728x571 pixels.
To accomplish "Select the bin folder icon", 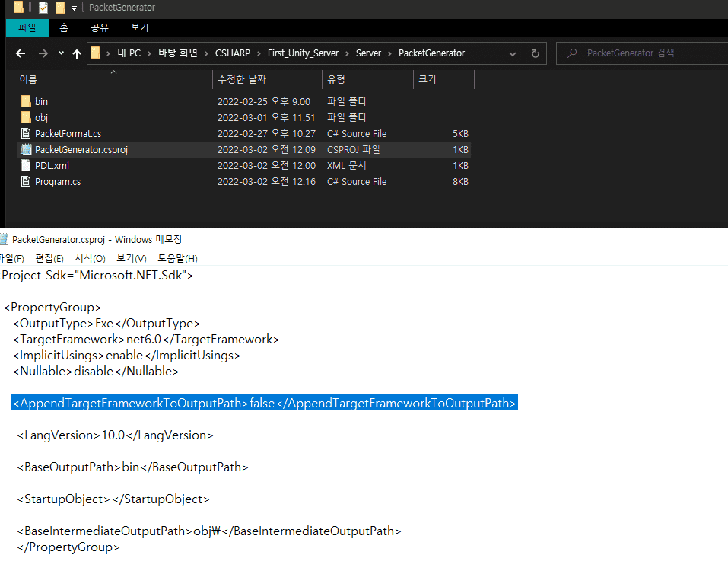I will (x=26, y=101).
